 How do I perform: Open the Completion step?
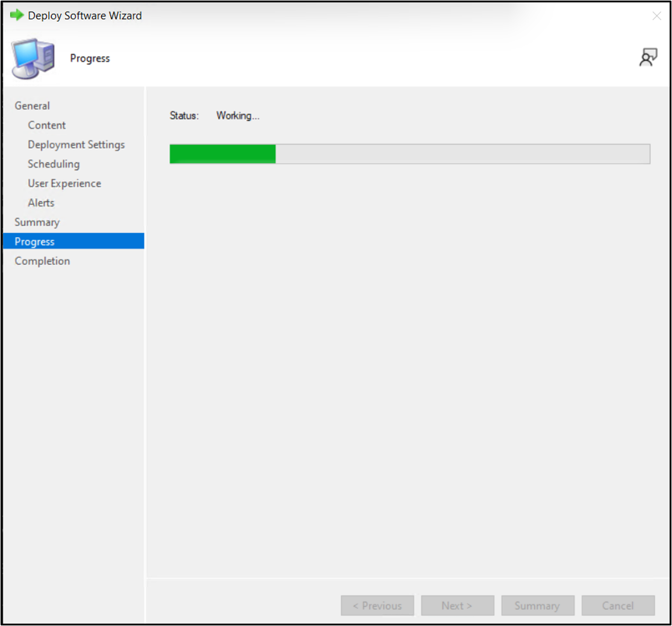click(42, 261)
